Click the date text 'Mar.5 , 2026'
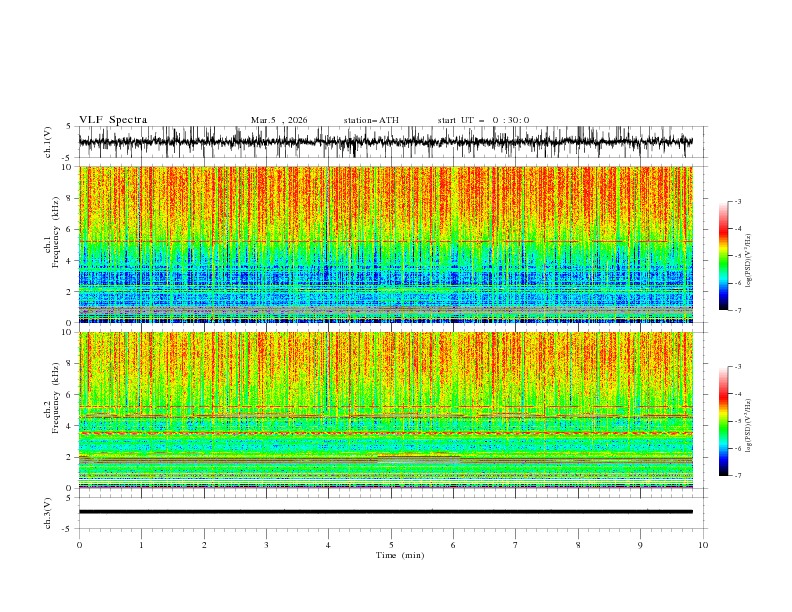792x612 pixels. pyautogui.click(x=279, y=120)
